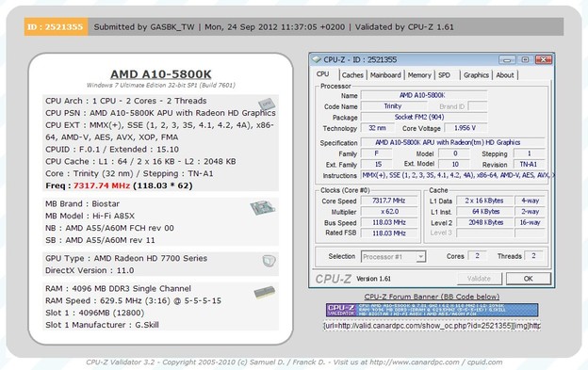Click the Core Voltage value 1.956 V

tap(465, 128)
